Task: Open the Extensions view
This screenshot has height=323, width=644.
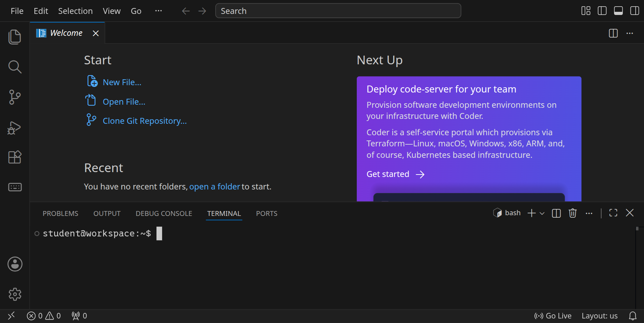Action: 15,157
